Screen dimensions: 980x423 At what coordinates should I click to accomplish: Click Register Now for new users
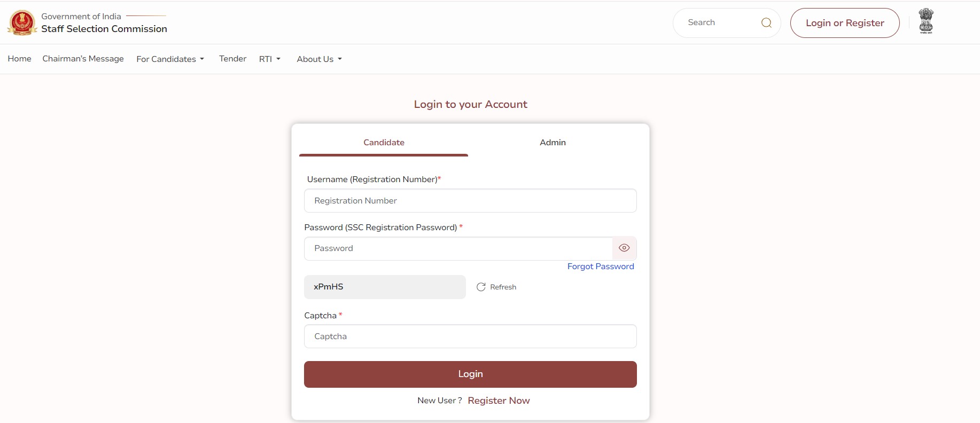[x=498, y=400]
